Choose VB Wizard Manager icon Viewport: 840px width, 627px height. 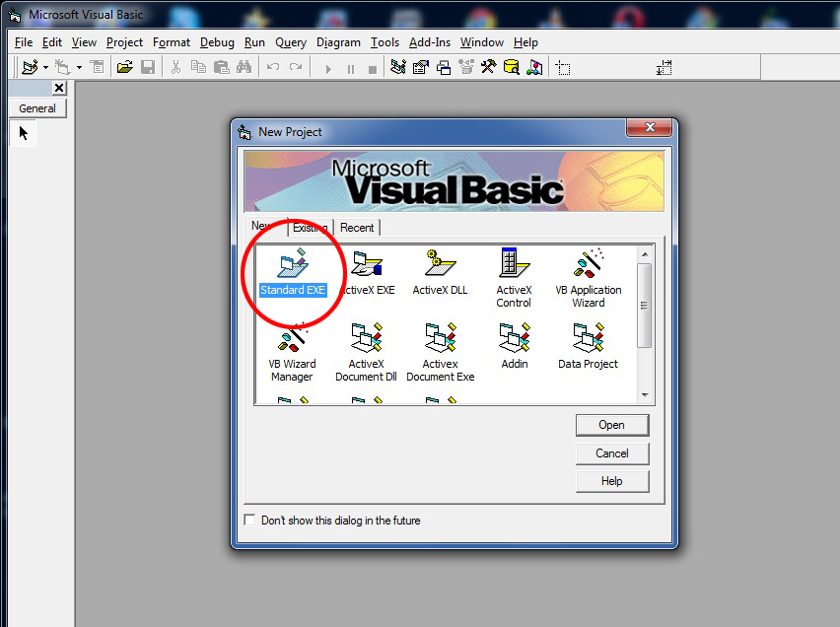coord(292,336)
